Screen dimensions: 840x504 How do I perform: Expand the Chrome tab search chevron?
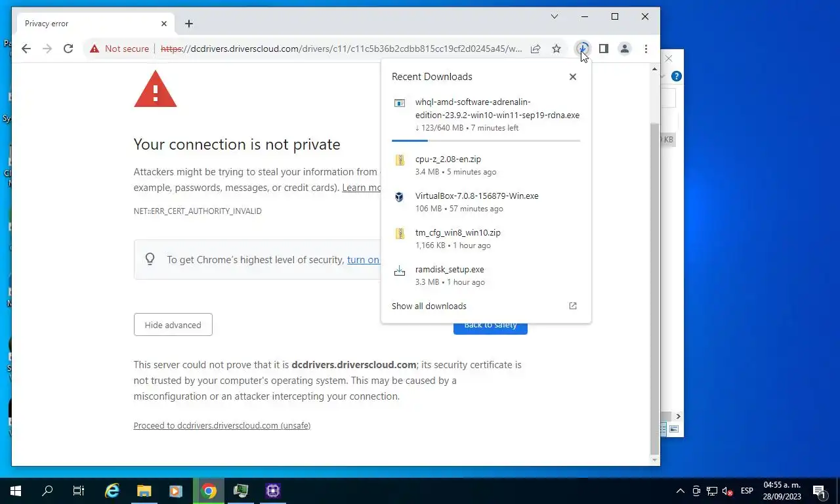tap(555, 16)
